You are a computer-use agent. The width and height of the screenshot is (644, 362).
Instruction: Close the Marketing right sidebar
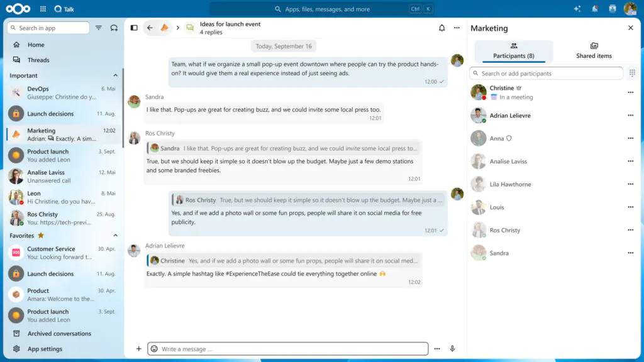click(630, 28)
